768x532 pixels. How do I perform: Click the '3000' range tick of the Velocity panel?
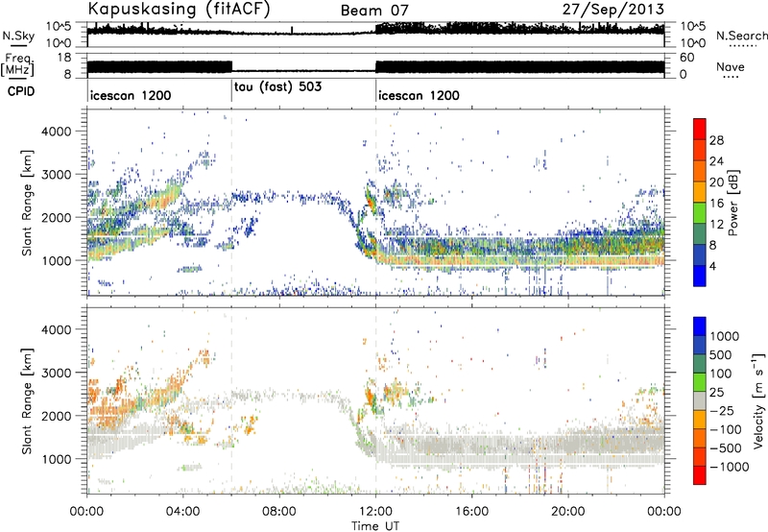(56, 373)
